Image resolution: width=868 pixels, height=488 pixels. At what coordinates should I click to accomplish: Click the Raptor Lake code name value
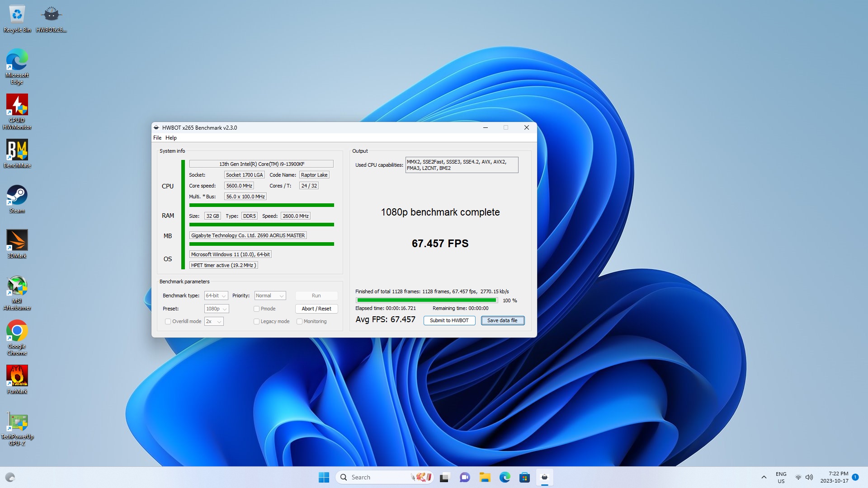pyautogui.click(x=314, y=175)
